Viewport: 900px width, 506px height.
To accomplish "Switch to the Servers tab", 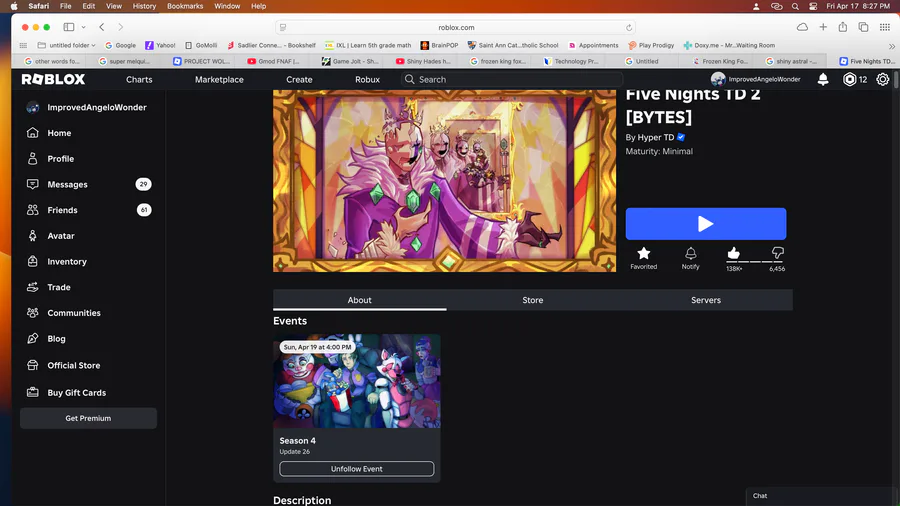I will [x=706, y=300].
